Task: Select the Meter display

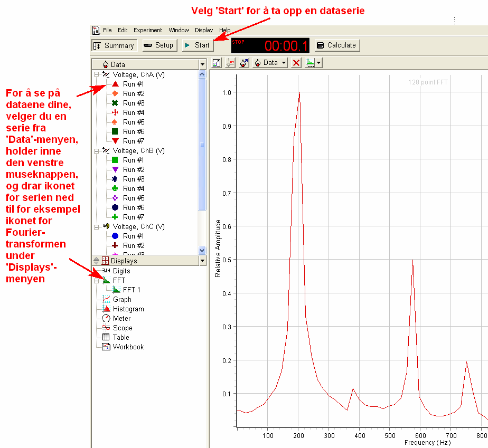Action: tap(116, 318)
